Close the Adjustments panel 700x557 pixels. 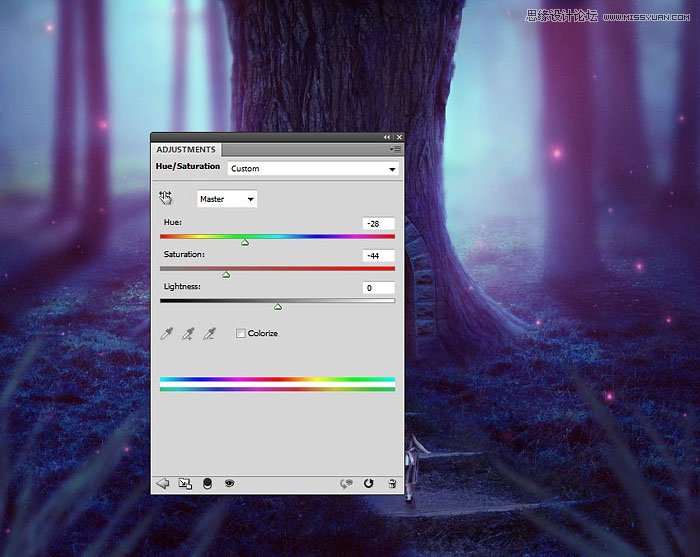coord(399,137)
